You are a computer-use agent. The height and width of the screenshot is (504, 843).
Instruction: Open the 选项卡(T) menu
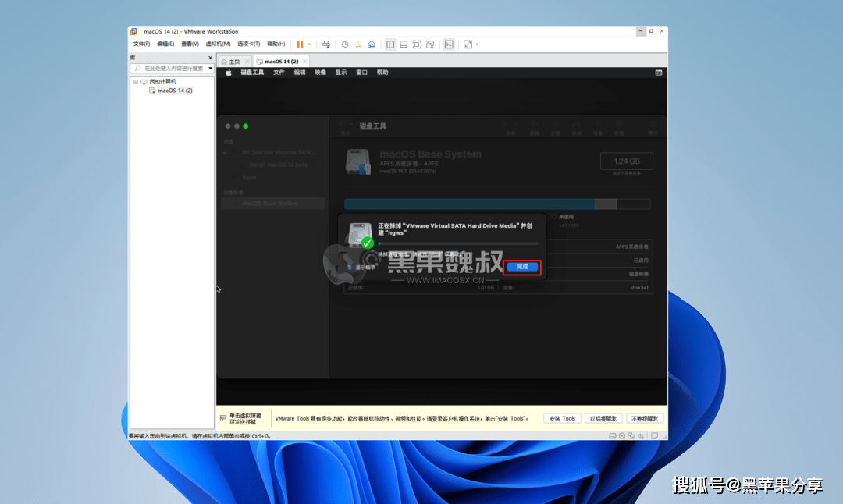[248, 44]
